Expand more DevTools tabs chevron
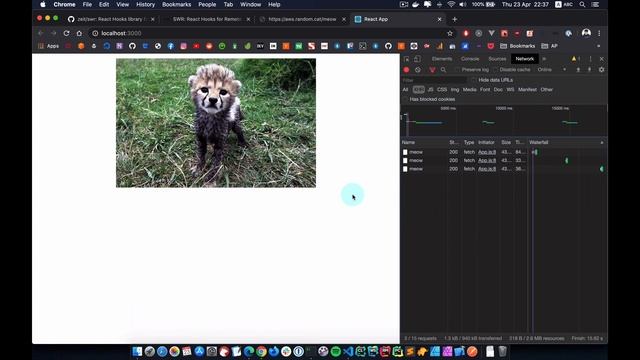 coord(544,59)
